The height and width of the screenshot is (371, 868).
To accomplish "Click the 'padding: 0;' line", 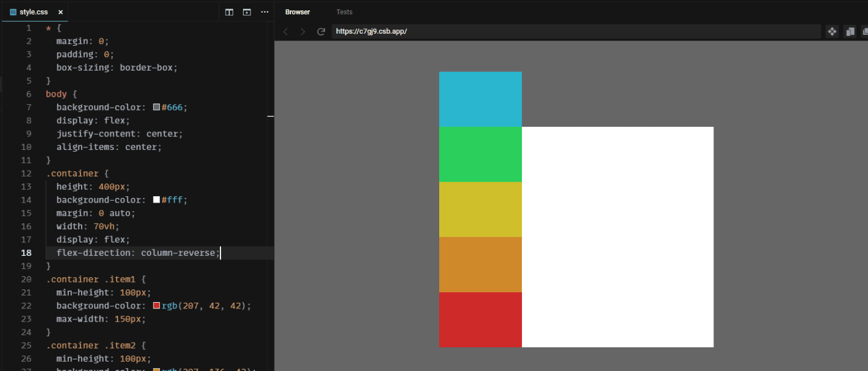I will 85,54.
